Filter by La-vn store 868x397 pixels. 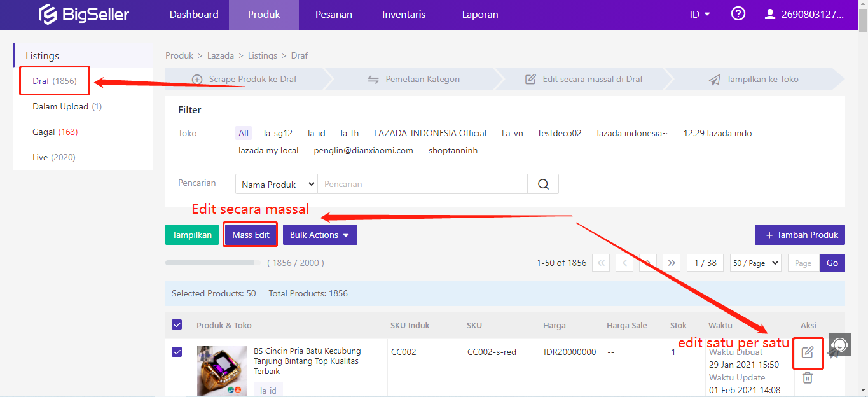click(x=513, y=133)
